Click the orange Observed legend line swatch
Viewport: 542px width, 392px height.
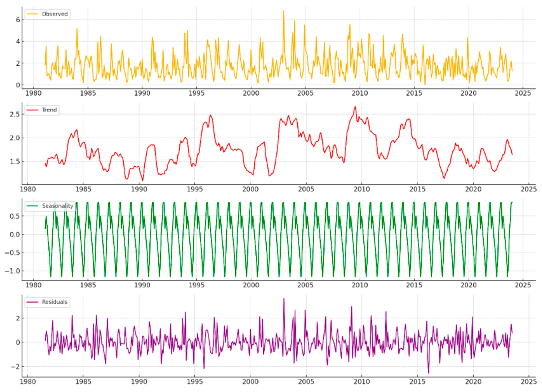[32, 14]
